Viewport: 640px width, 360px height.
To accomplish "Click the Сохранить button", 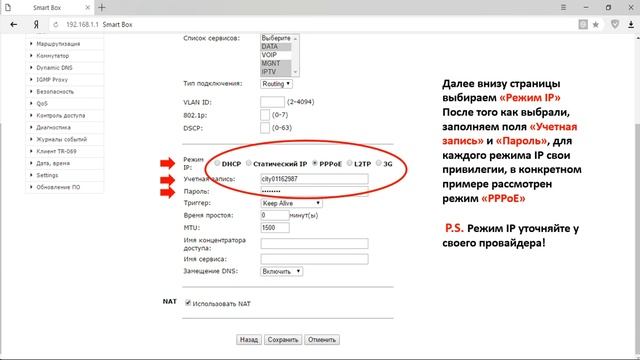I will [283, 340].
